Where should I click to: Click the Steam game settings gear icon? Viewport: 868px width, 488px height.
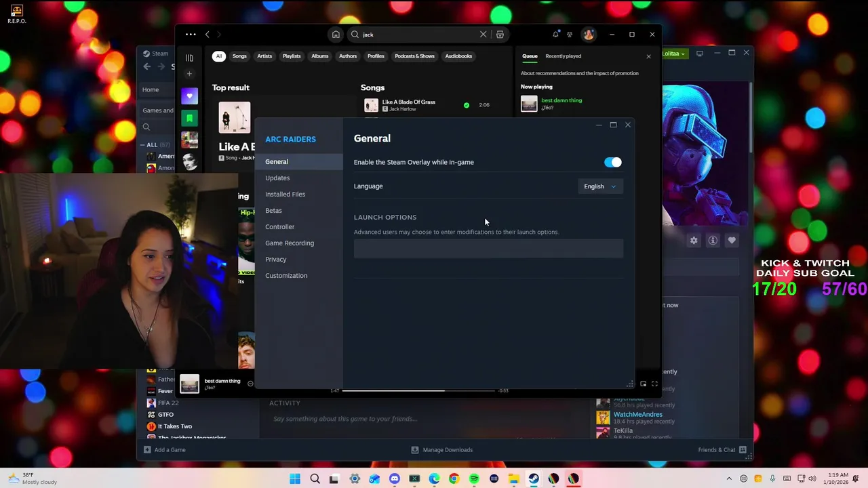point(694,241)
